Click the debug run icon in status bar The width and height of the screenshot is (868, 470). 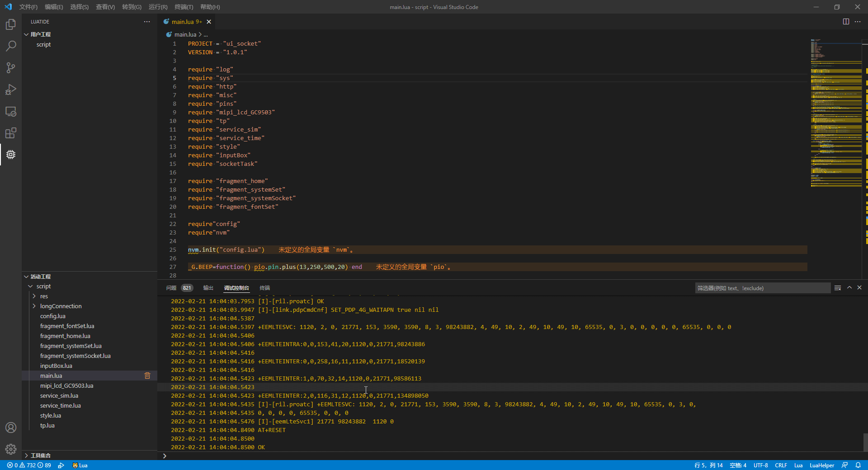(x=61, y=465)
